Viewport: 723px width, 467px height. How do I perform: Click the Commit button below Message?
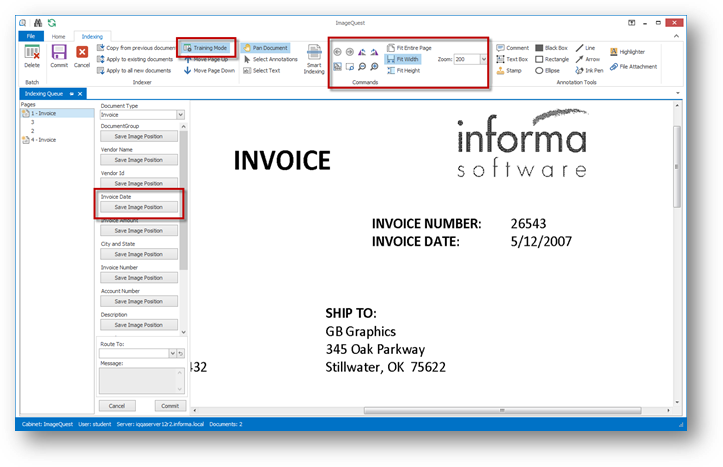pyautogui.click(x=170, y=406)
